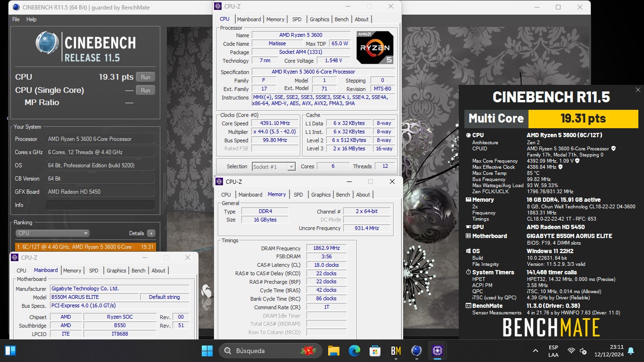Close the BenchMate result panel

[x=638, y=90]
